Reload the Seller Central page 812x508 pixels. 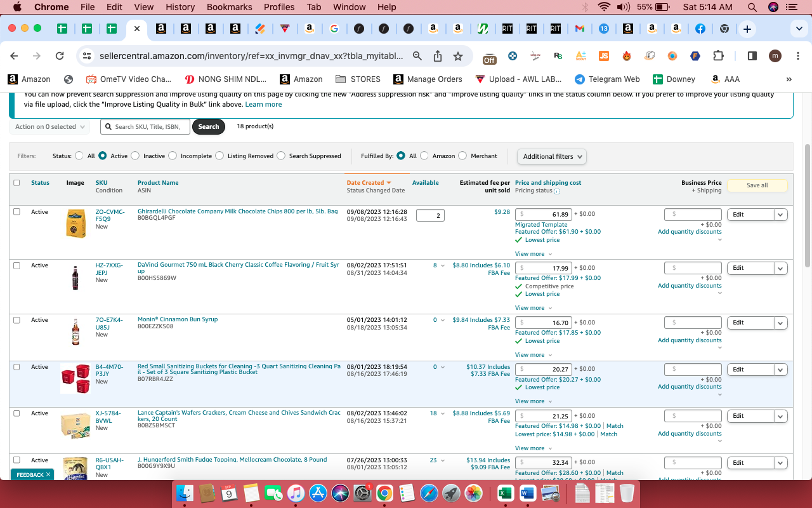tap(60, 56)
